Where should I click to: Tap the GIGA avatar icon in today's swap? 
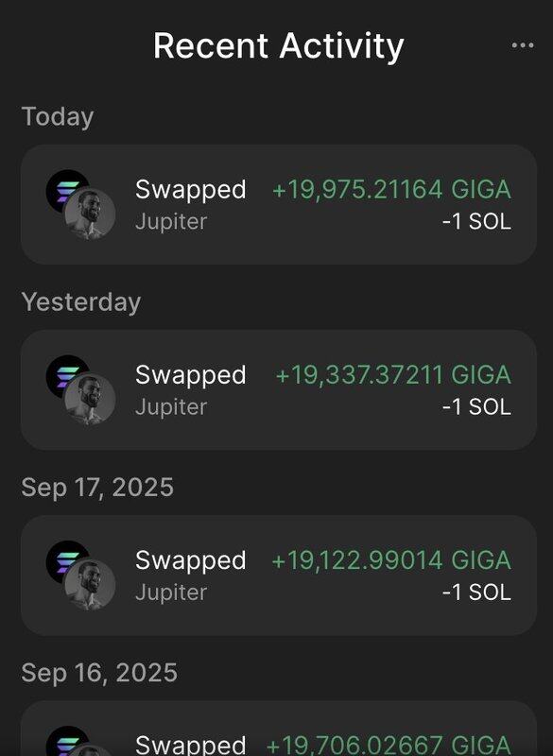90,215
